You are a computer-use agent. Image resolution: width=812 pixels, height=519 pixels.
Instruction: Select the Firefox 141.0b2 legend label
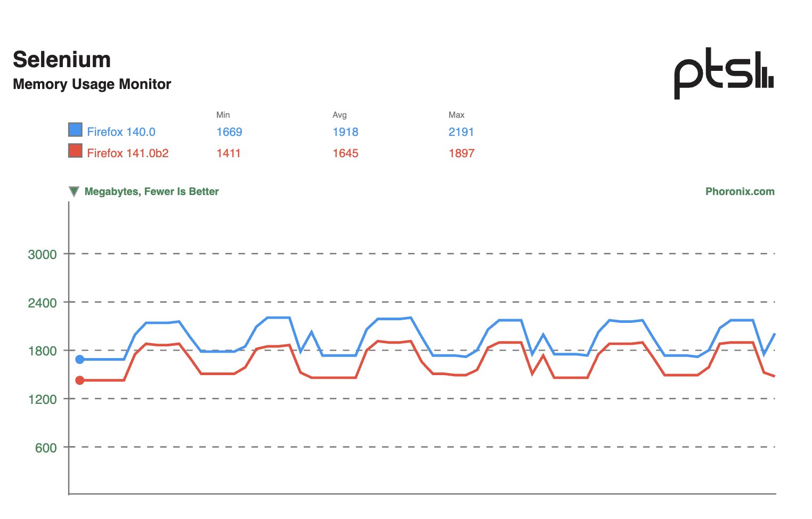tap(128, 153)
